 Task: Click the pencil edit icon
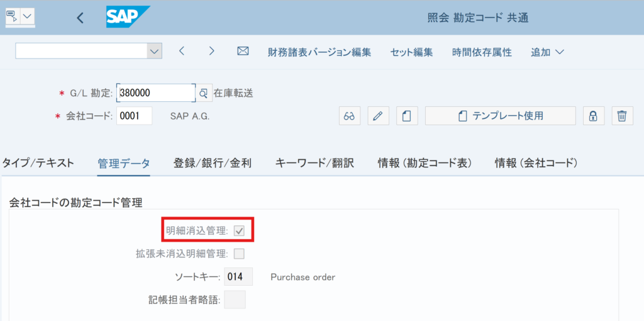tap(378, 116)
